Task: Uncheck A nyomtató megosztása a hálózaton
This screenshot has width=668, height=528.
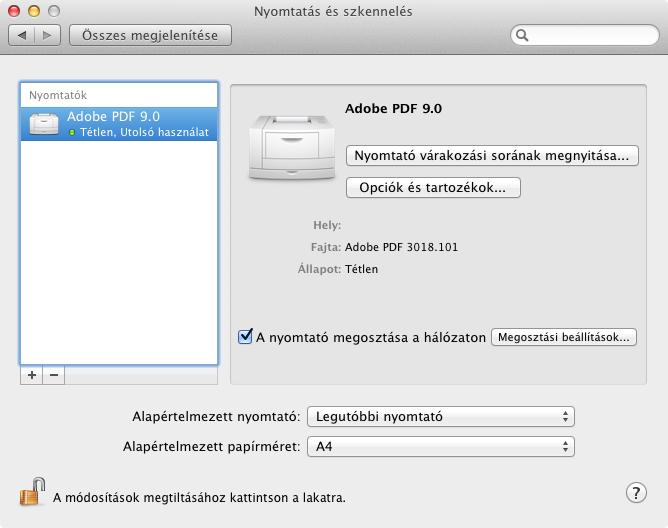Action: tap(245, 337)
